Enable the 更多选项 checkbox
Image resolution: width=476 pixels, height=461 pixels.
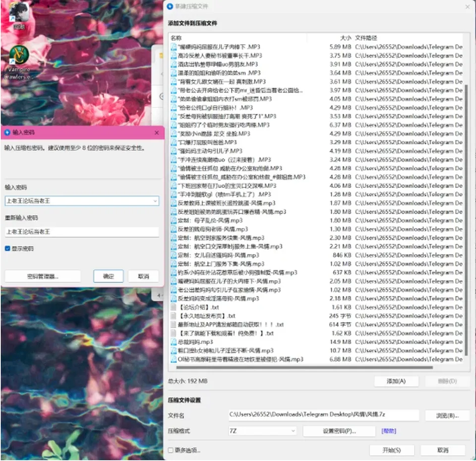(171, 450)
